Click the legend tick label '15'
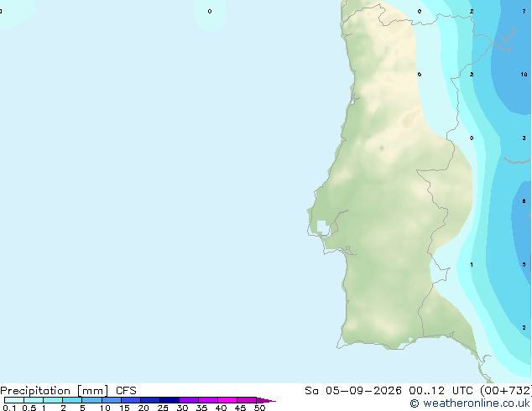The image size is (532, 411). 124,408
